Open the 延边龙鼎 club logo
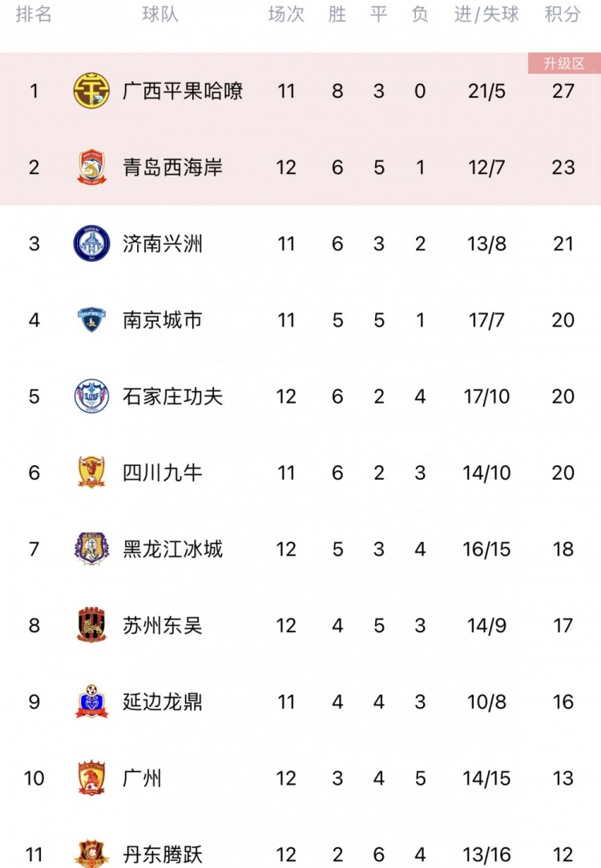The width and height of the screenshot is (601, 868). tap(91, 701)
